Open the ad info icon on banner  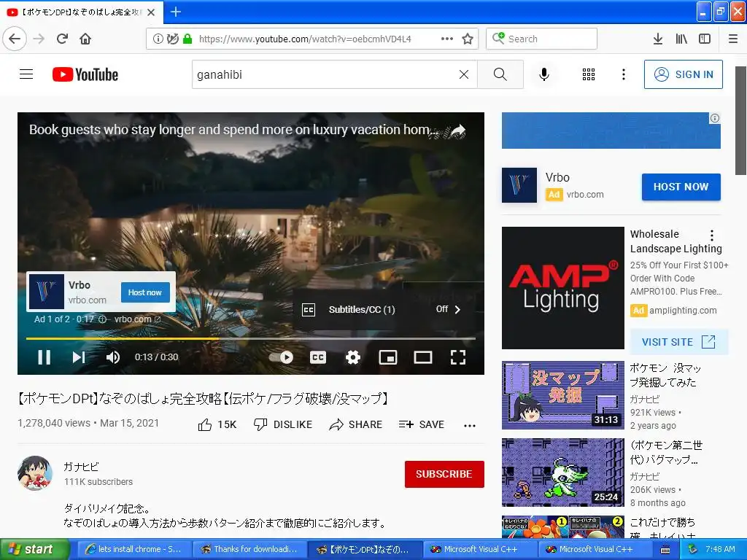click(715, 118)
